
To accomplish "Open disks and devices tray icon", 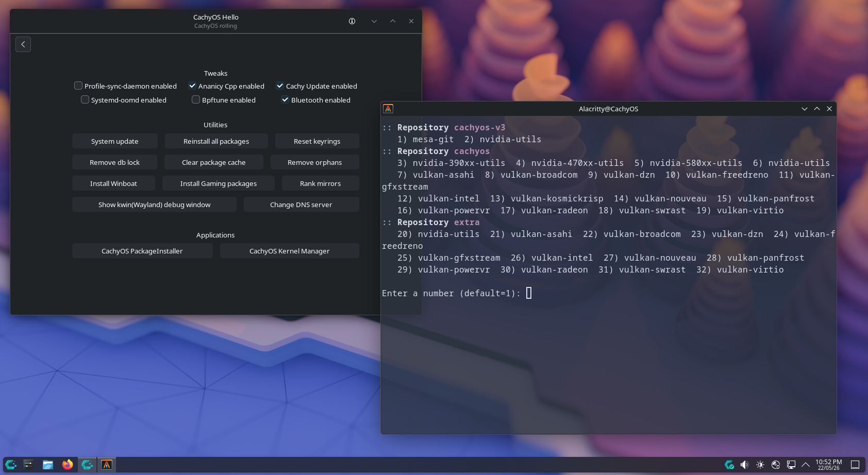I will click(x=776, y=465).
